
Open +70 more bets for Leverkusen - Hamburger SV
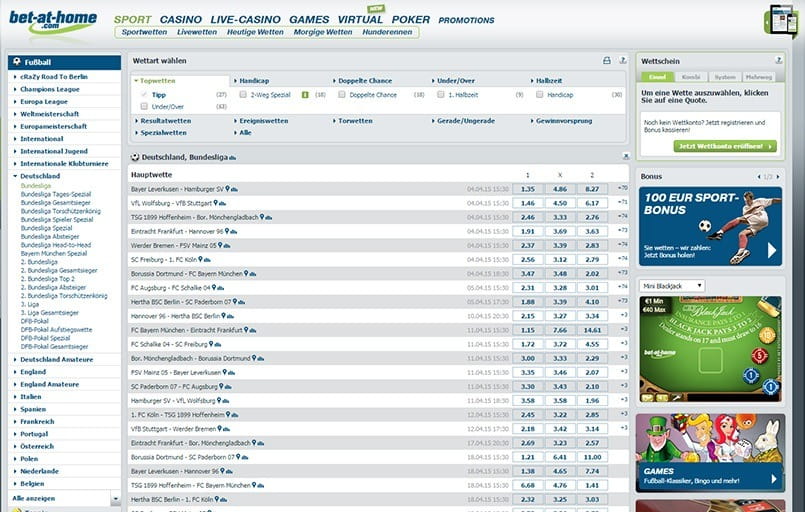point(623,188)
